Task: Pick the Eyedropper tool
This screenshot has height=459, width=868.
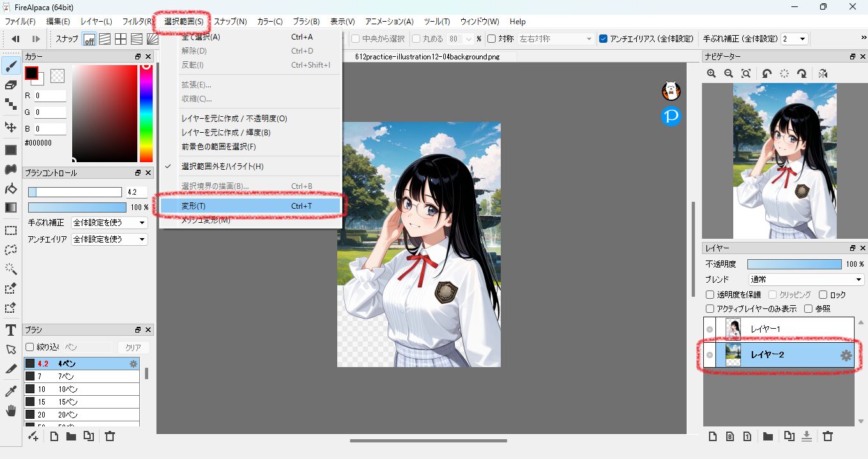Action: click(x=10, y=391)
